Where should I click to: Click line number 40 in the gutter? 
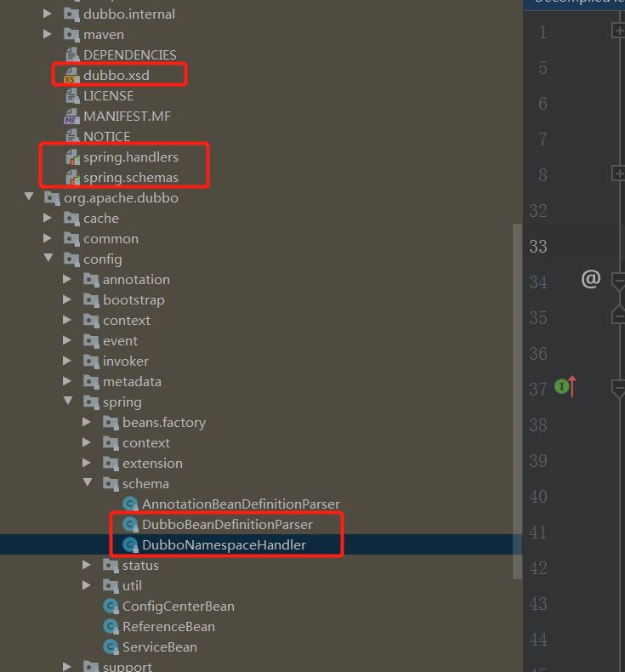[x=538, y=497]
